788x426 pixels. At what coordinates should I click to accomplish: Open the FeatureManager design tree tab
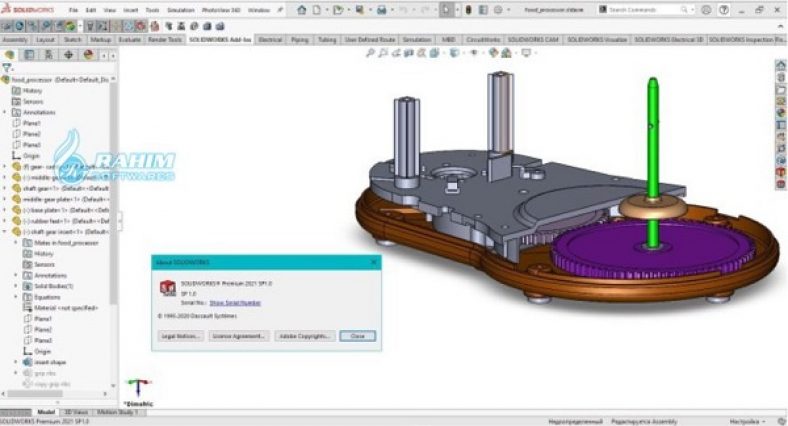[10, 55]
